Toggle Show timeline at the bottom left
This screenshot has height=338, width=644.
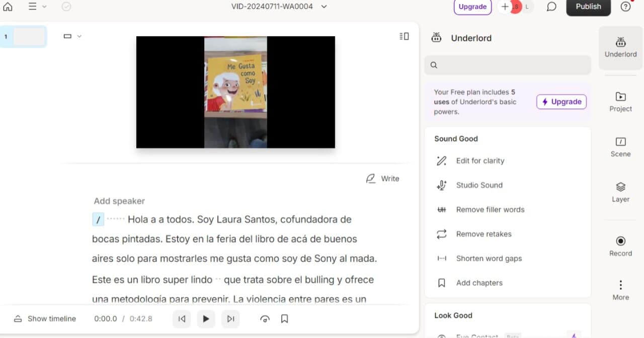(44, 318)
